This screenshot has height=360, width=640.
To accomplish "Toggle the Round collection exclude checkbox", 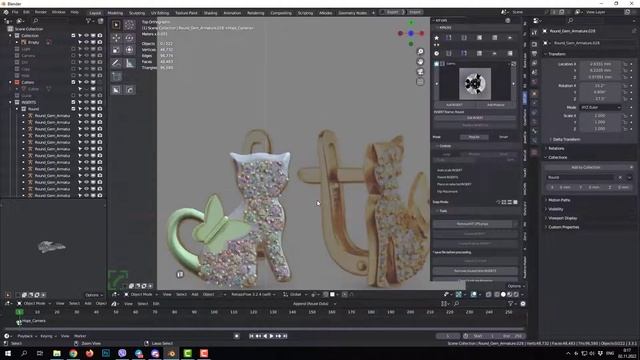I will click(73, 109).
